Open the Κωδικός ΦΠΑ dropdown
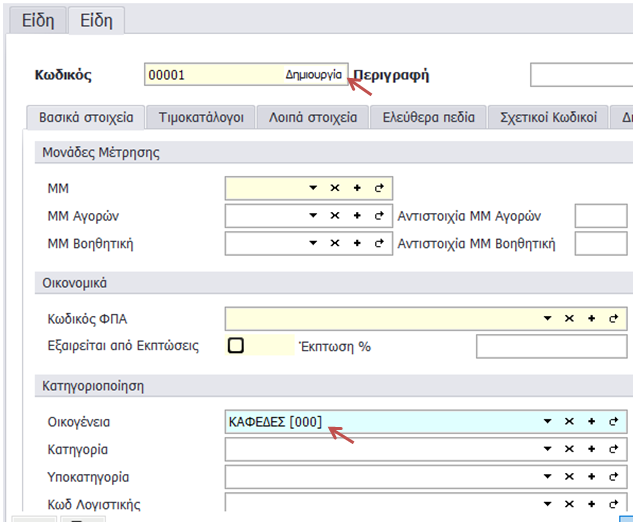The height and width of the screenshot is (526, 637). [x=547, y=318]
